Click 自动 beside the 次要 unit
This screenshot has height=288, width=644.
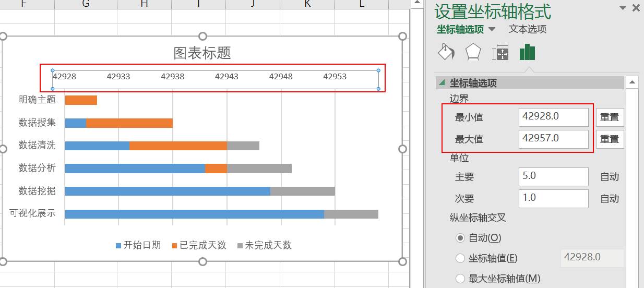tap(610, 199)
